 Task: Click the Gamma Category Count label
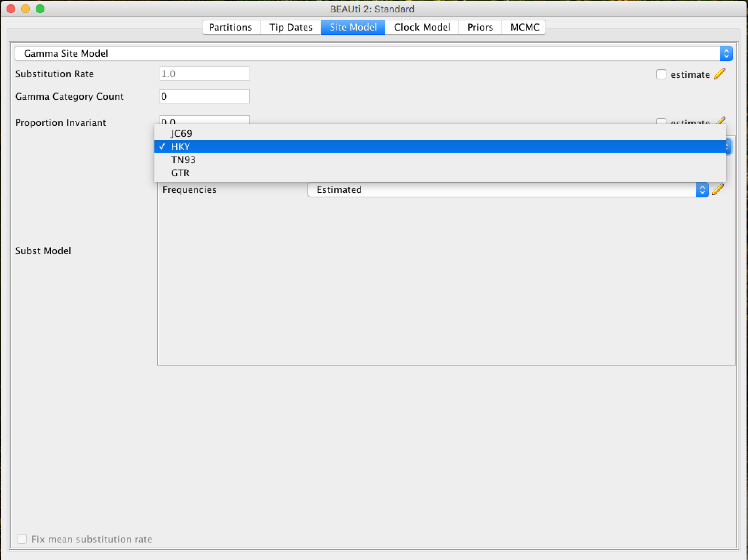70,96
